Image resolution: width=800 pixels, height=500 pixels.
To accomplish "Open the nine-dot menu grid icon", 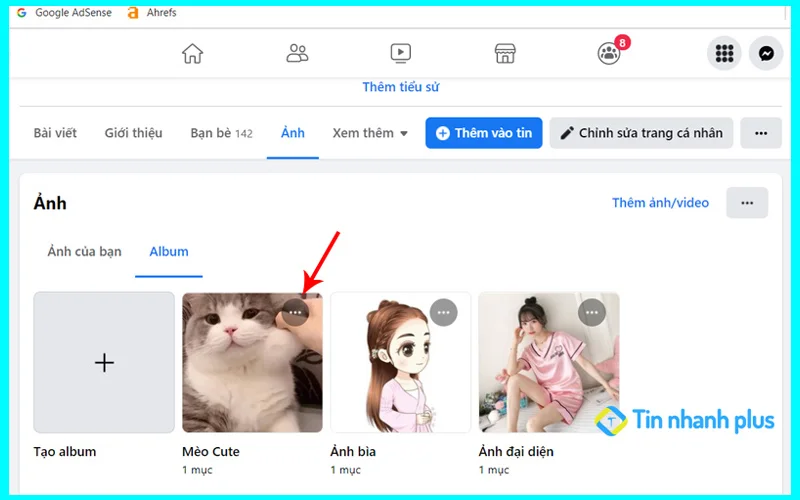I will (724, 53).
